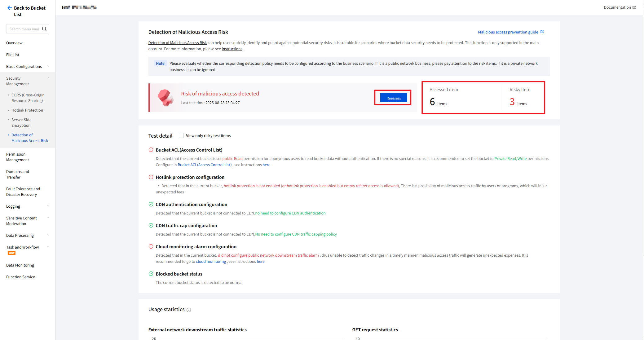The width and height of the screenshot is (644, 340).
Task: Open the Hotlink Protection menu item
Action: click(27, 110)
